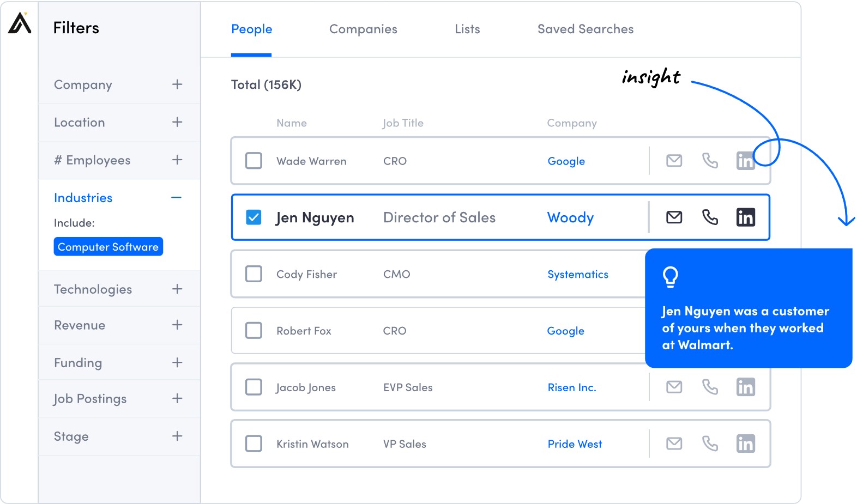
Task: Open the Saved Searches tab
Action: (x=586, y=29)
